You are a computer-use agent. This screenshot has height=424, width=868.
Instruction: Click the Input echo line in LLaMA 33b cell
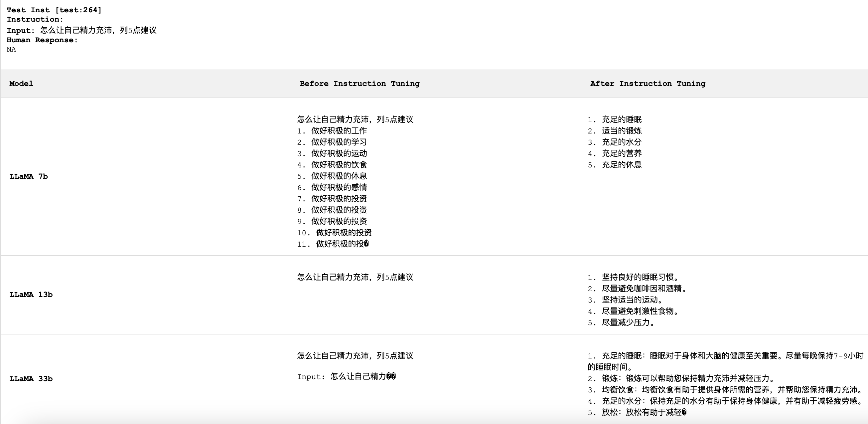click(347, 377)
